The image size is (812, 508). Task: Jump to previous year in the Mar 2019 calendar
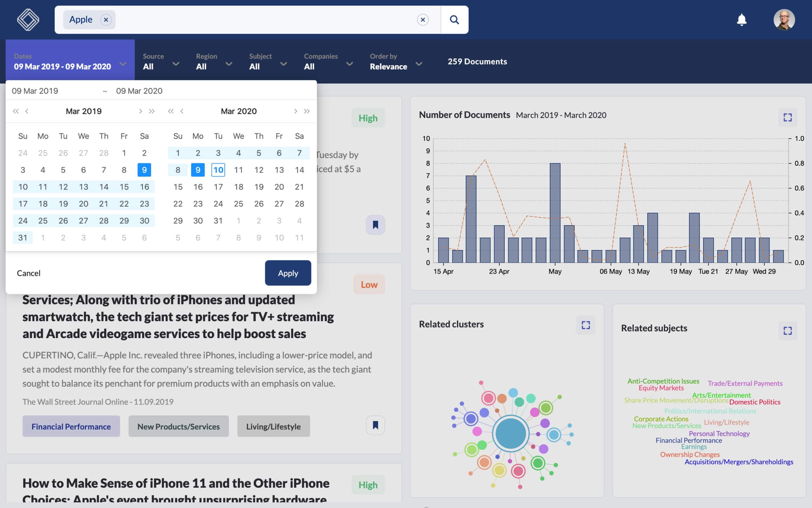click(15, 111)
